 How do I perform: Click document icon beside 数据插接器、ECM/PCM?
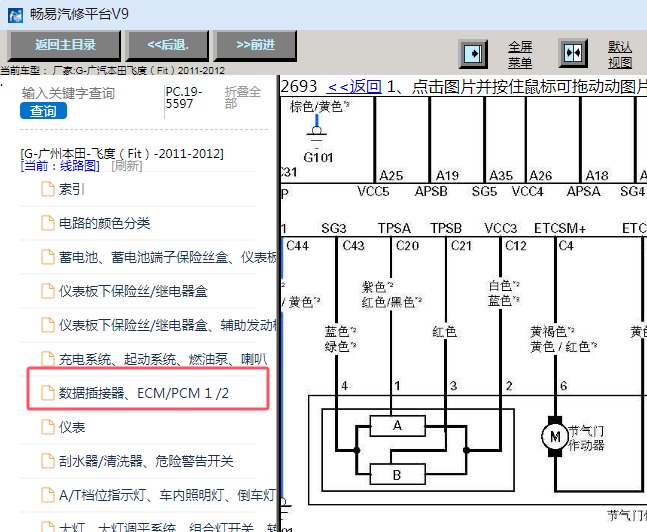point(48,393)
